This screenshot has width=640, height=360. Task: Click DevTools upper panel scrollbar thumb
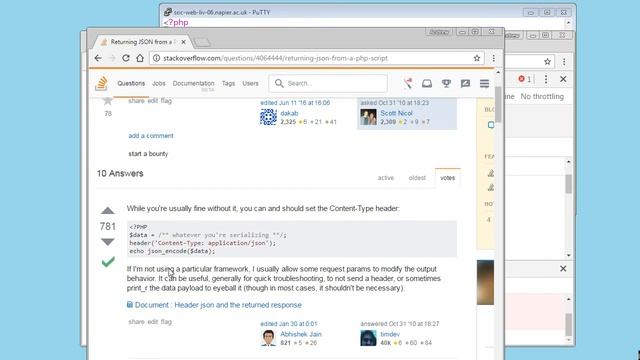[569, 184]
